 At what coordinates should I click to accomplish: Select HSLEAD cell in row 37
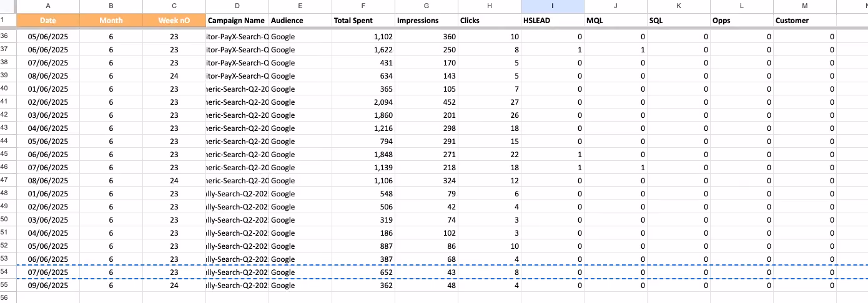[553, 50]
